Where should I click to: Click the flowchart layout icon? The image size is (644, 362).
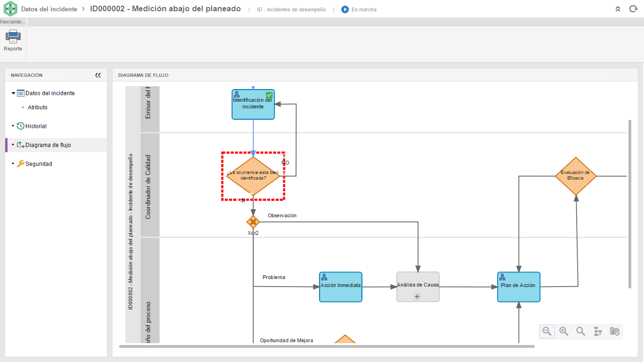click(x=598, y=331)
